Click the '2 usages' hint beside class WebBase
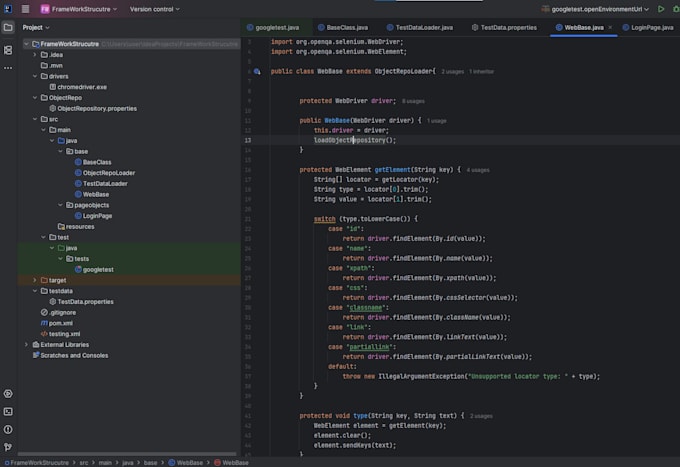This screenshot has width=680, height=467. [452, 72]
